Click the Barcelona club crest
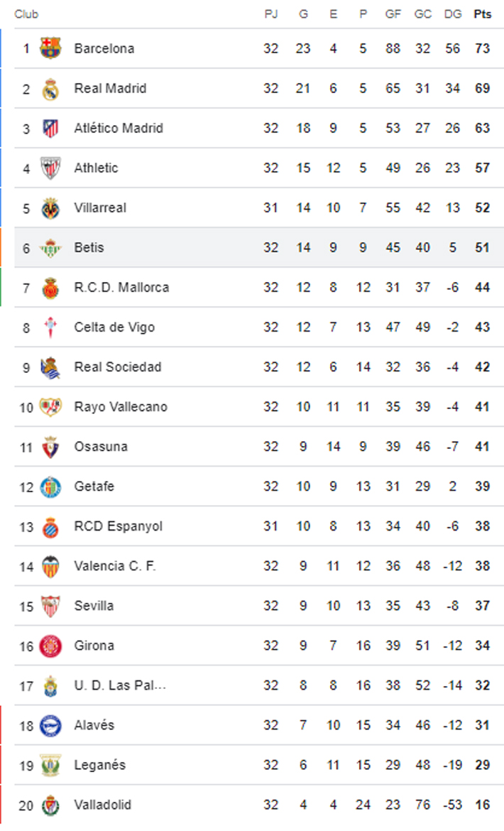This screenshot has width=504, height=831. tap(50, 48)
